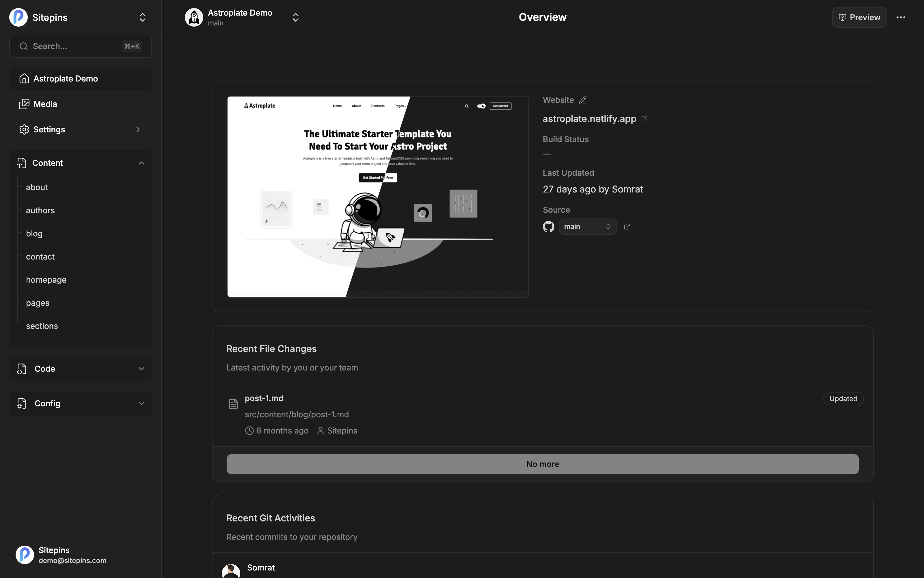
Task: Edit Website with the pencil icon
Action: (583, 100)
